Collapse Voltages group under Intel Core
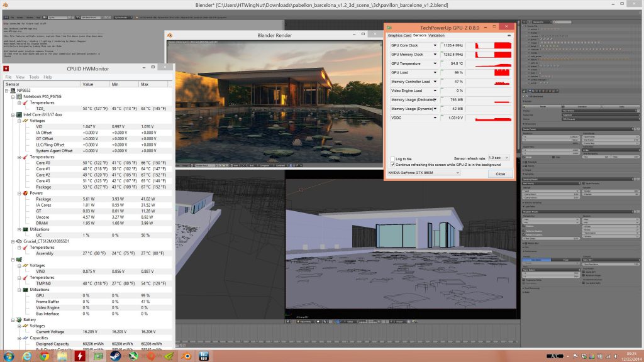Screen dimensions: 644x362 click(x=19, y=121)
